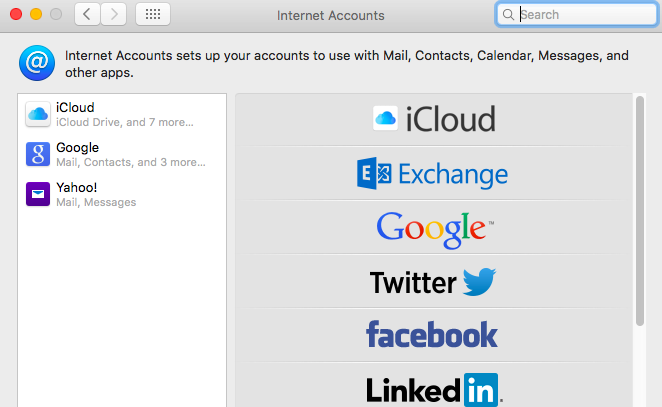
Task: Select the Google account in sidebar
Action: 122,155
